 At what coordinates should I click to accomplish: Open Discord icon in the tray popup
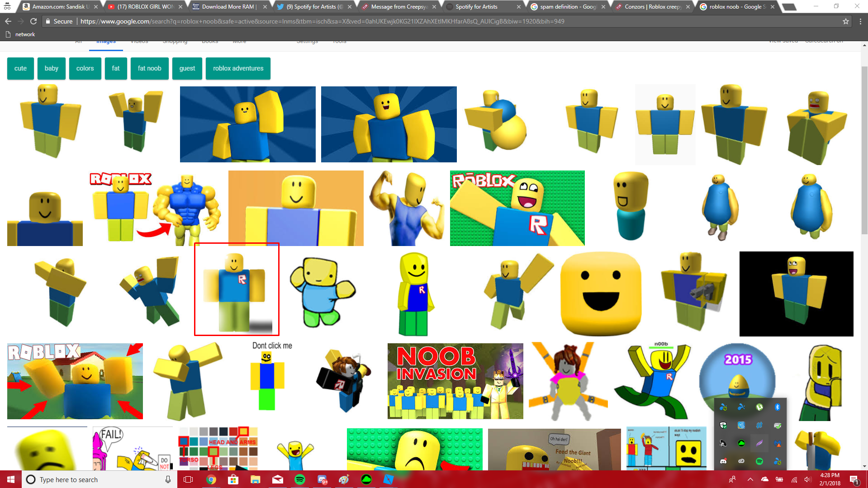point(723,461)
